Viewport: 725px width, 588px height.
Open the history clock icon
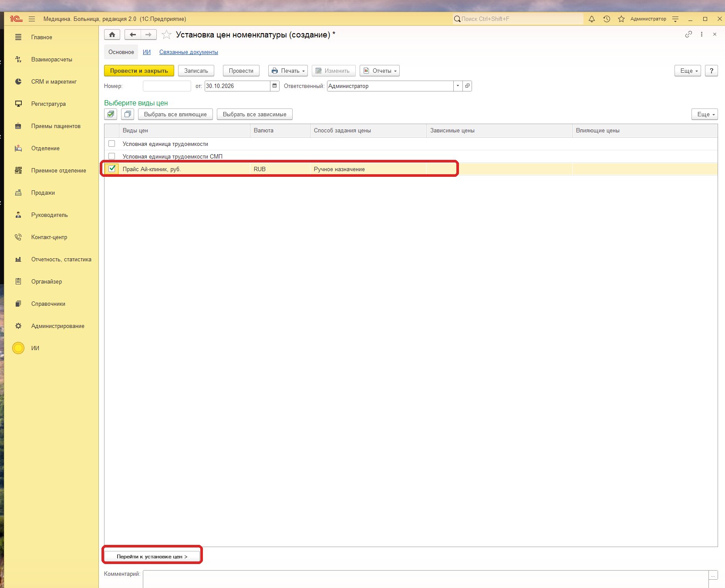[x=607, y=19]
